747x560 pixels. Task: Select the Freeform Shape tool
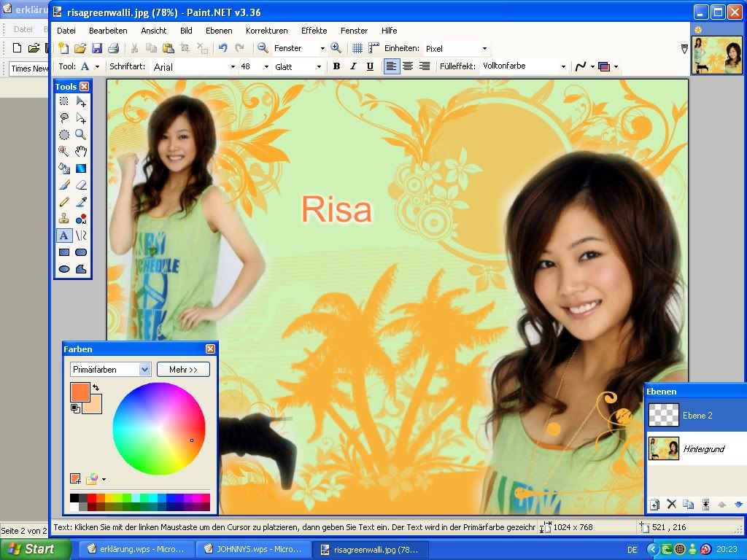[x=81, y=269]
